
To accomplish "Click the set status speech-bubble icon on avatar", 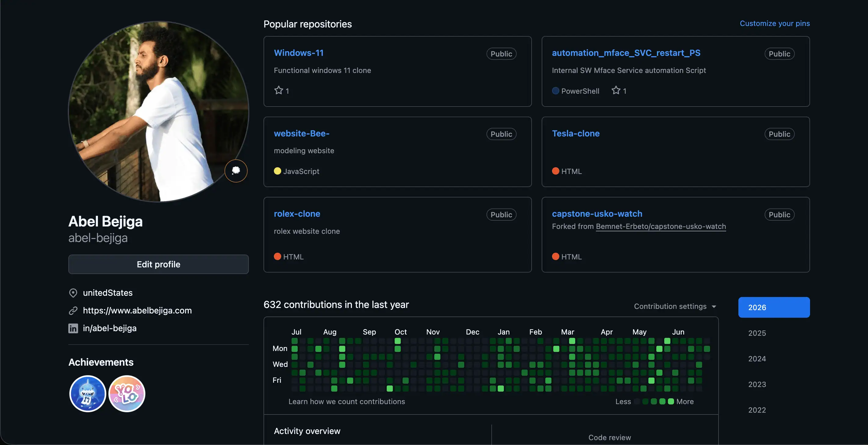I will [x=236, y=171].
